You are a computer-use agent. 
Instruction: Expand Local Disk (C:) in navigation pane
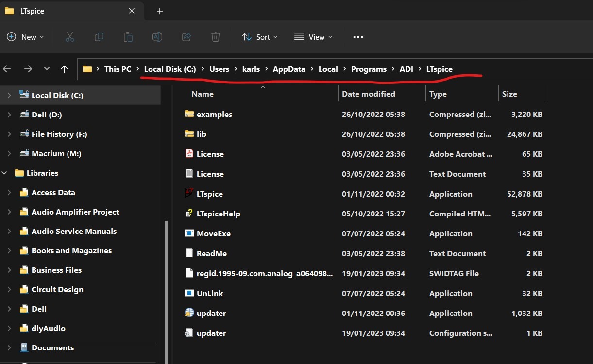[9, 95]
